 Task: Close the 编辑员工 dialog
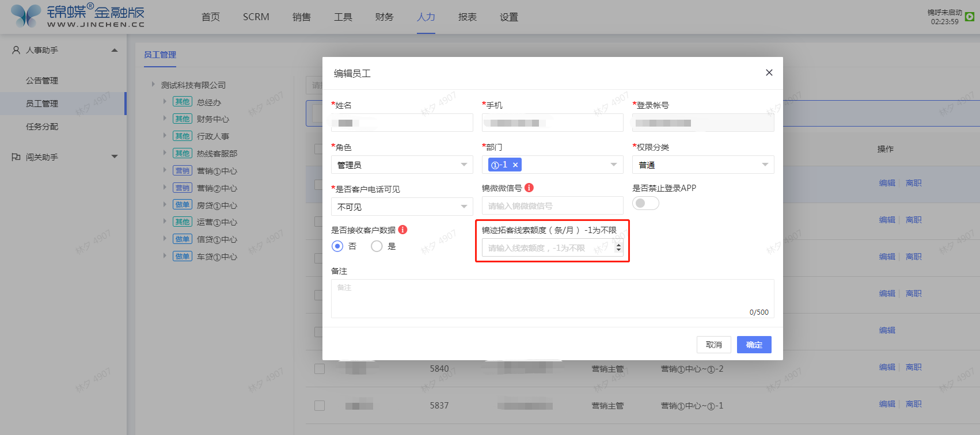click(x=769, y=72)
